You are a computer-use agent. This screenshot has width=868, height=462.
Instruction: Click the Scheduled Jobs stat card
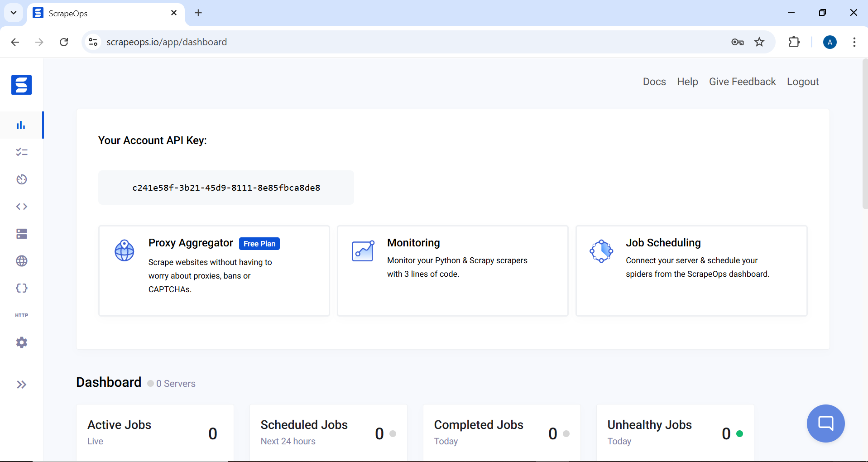coord(328,433)
